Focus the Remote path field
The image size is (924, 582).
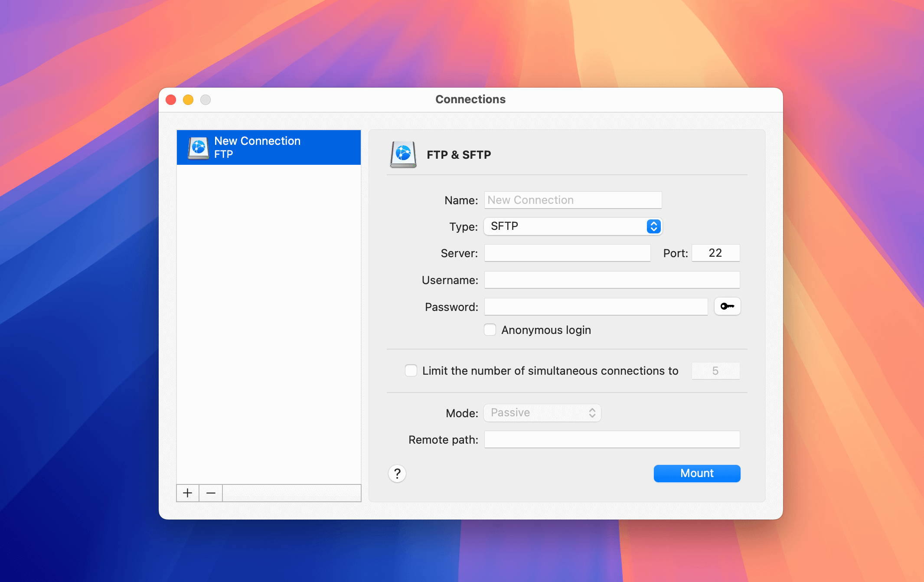[611, 439]
